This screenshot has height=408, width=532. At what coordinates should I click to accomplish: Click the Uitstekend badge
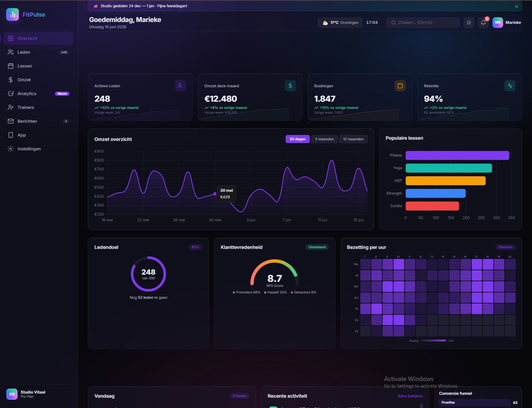click(317, 247)
